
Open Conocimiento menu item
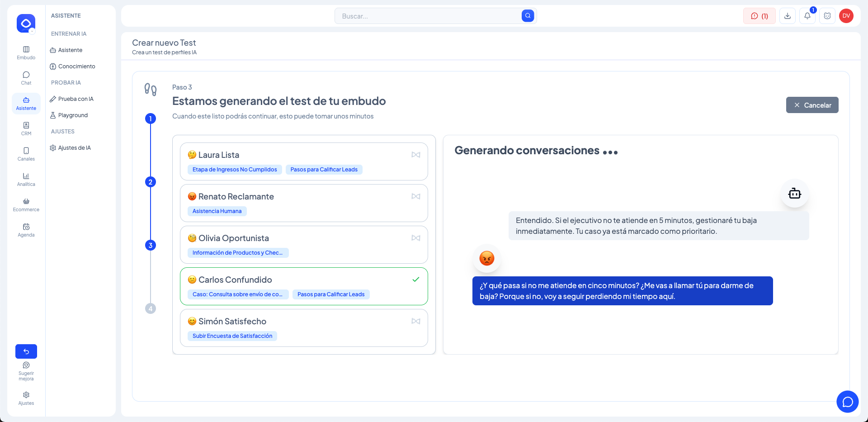[76, 66]
